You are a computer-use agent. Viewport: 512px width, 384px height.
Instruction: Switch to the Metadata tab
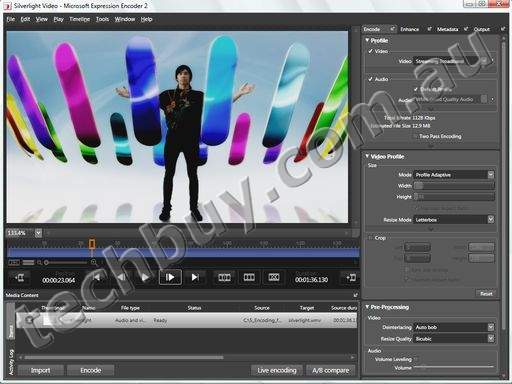447,29
